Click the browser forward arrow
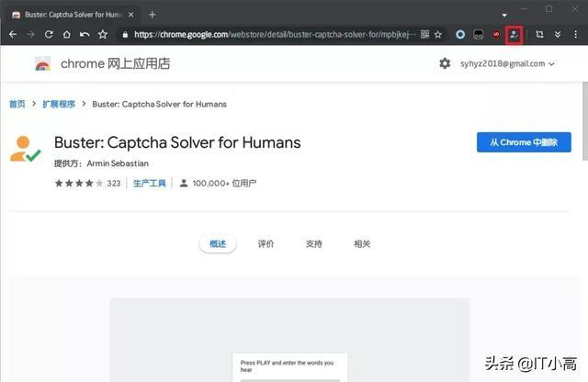 pos(30,35)
